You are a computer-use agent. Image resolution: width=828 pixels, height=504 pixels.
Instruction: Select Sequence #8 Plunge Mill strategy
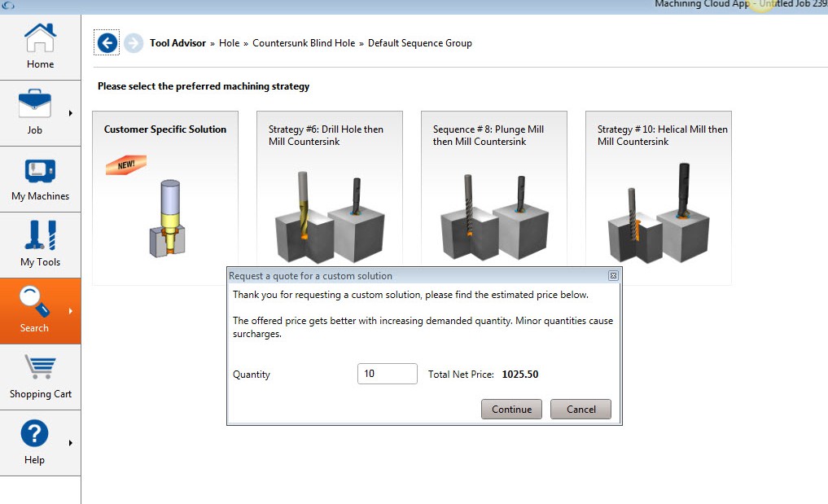coord(493,188)
